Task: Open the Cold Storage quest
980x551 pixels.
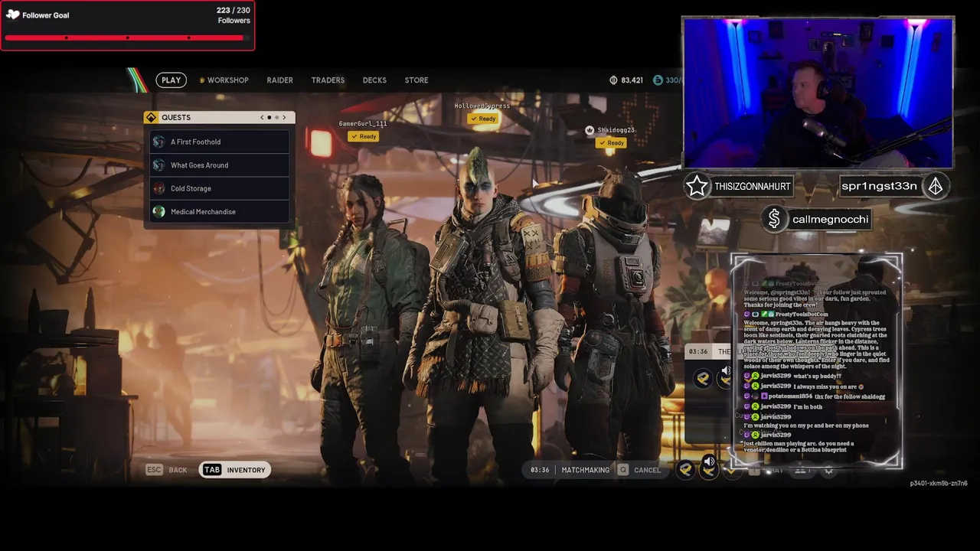Action: pos(220,188)
